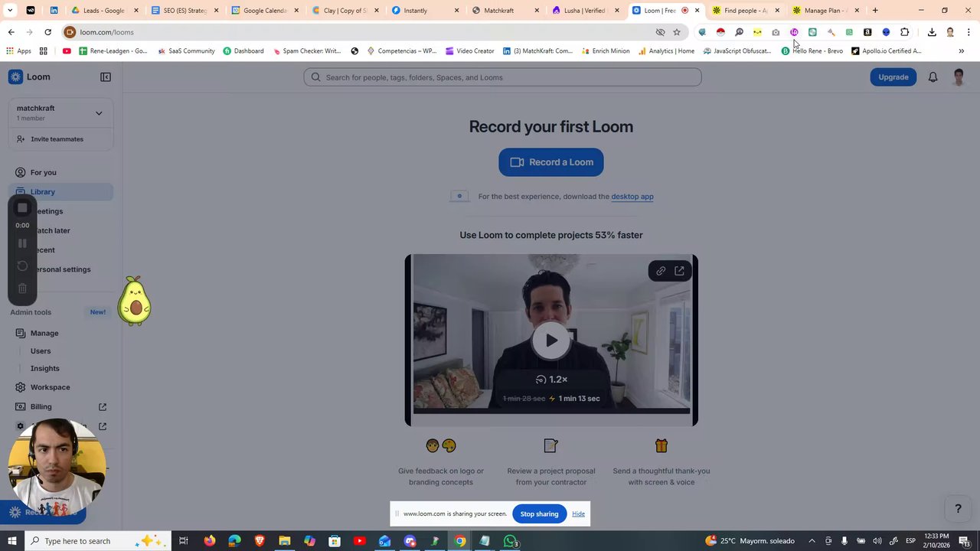
Task: Copy link icon on the video preview
Action: pyautogui.click(x=661, y=271)
